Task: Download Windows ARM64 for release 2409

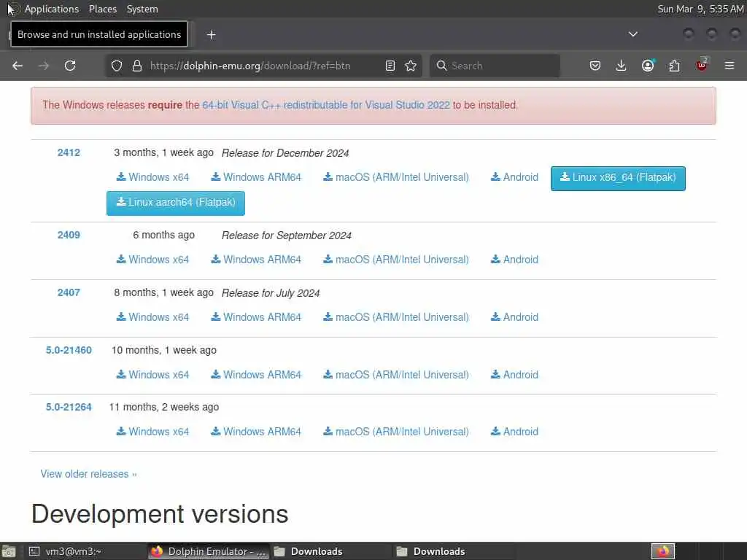Action: coord(256,260)
